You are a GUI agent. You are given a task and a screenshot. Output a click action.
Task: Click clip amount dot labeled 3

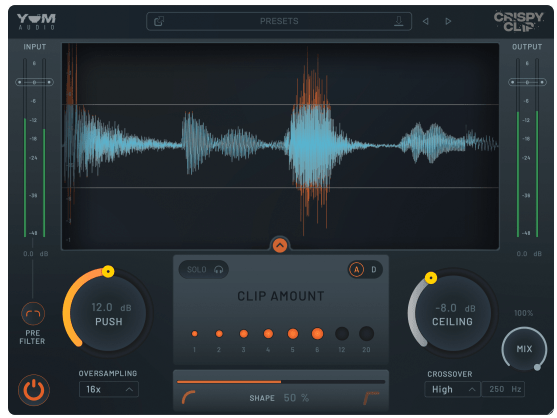pos(244,334)
